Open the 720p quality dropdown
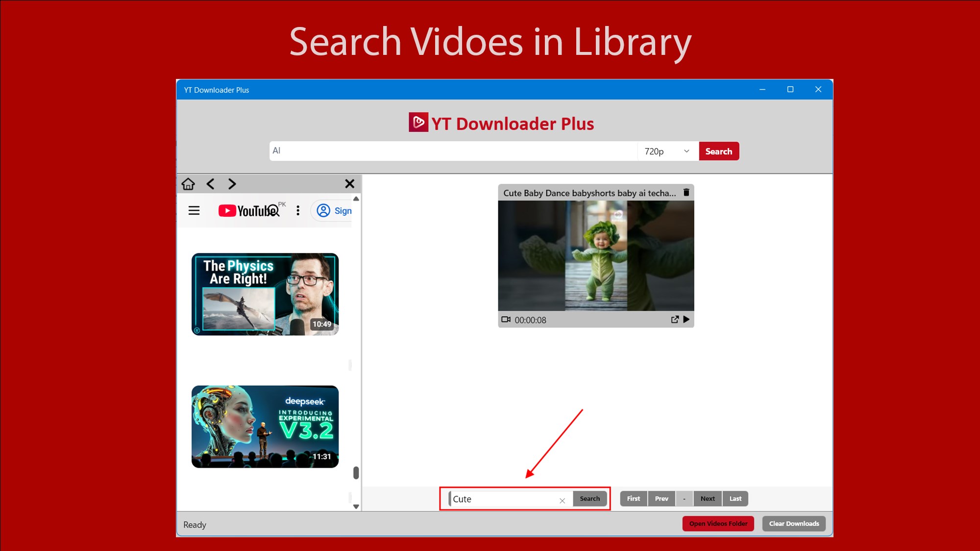Image resolution: width=980 pixels, height=551 pixels. pos(668,151)
